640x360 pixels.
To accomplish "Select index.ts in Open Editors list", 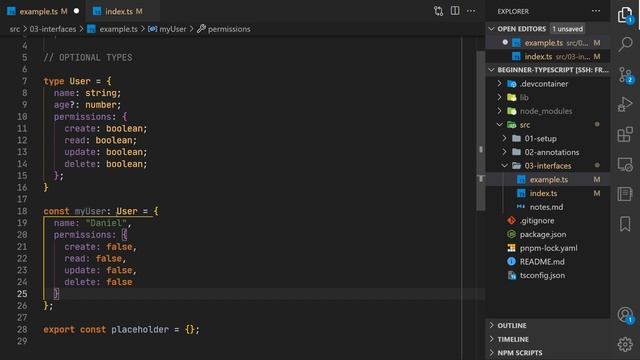I will click(548, 56).
